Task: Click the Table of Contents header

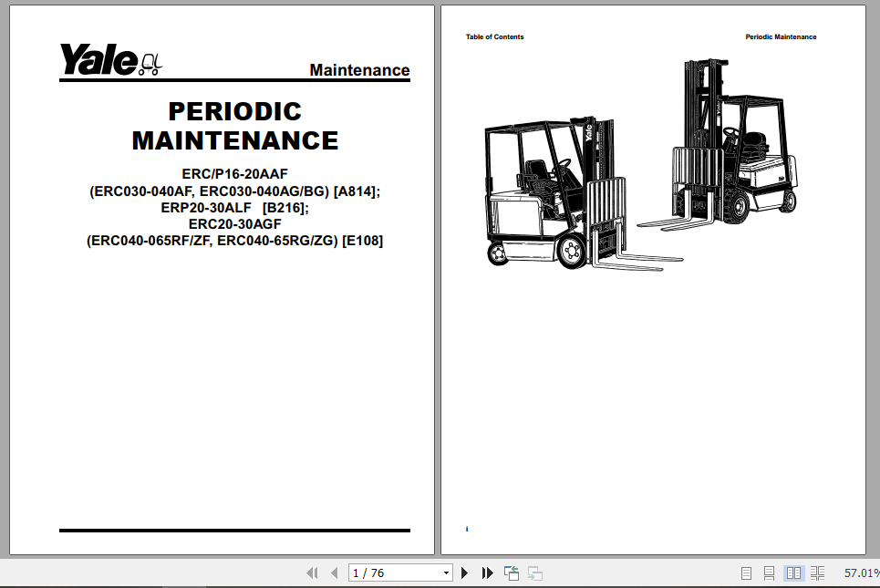Action: coord(494,37)
